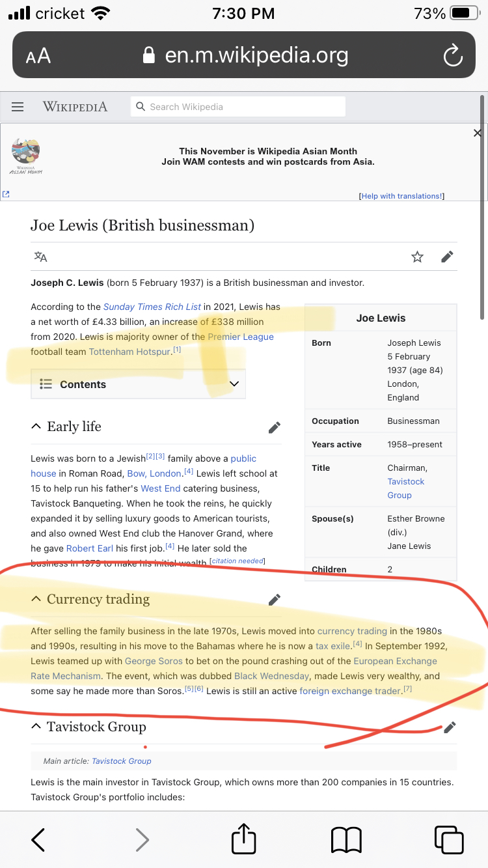Tap citation reference [1]

pos(177,350)
